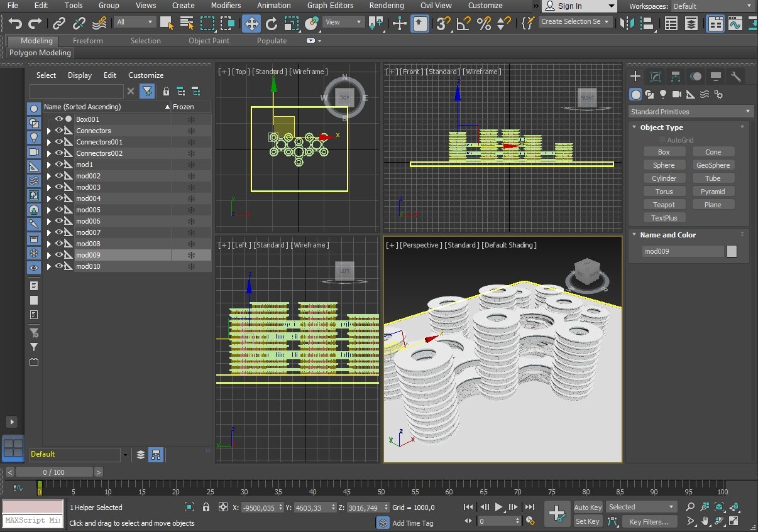
Task: Click the Key Filters button
Action: click(x=649, y=521)
